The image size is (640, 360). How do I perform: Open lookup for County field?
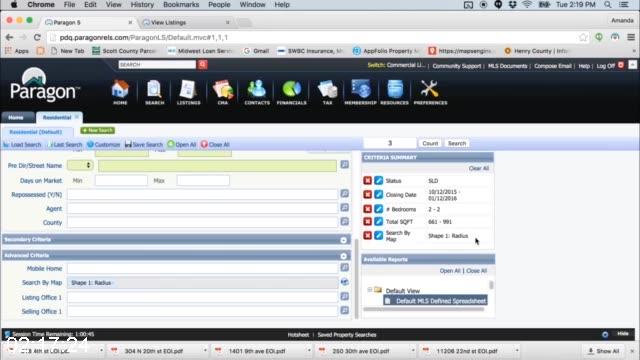tap(344, 221)
